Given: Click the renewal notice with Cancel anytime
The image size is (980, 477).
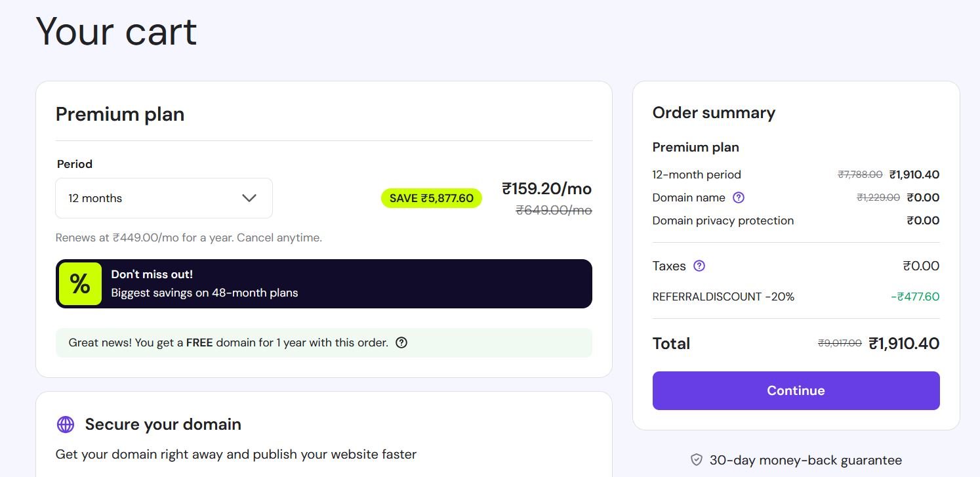Looking at the screenshot, I should coord(189,238).
